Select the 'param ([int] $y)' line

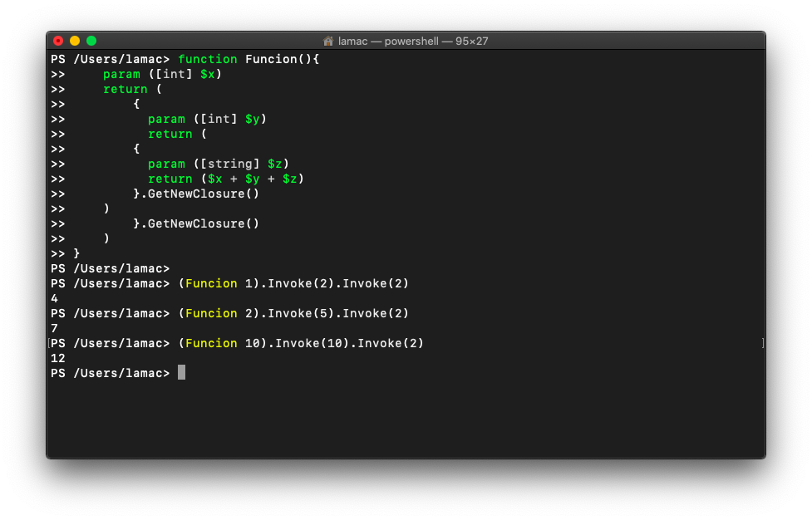[x=207, y=120]
